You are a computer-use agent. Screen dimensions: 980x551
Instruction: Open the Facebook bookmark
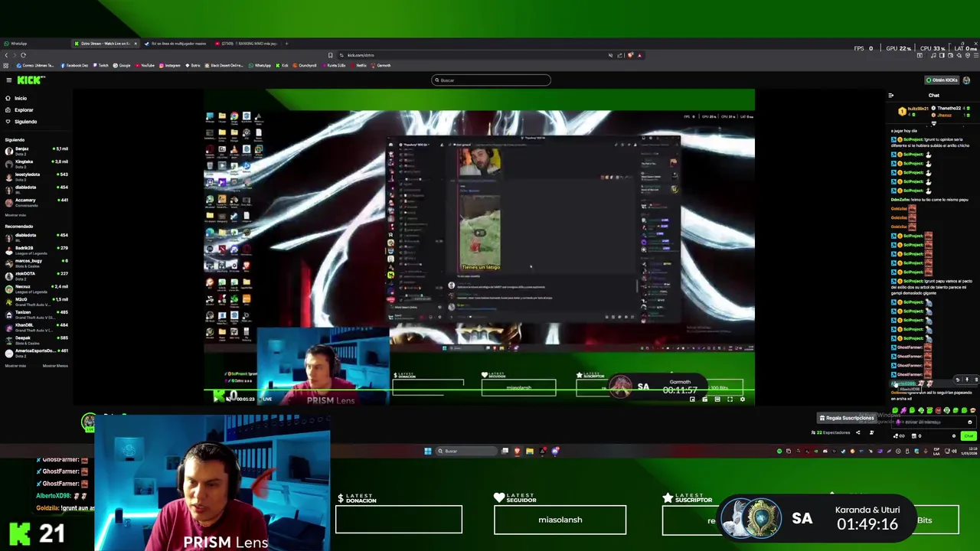point(75,66)
